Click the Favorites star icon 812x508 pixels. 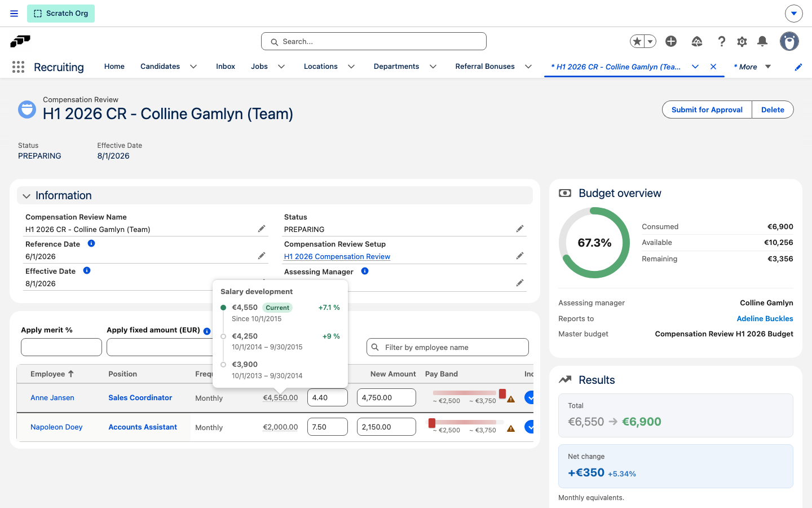tap(637, 41)
